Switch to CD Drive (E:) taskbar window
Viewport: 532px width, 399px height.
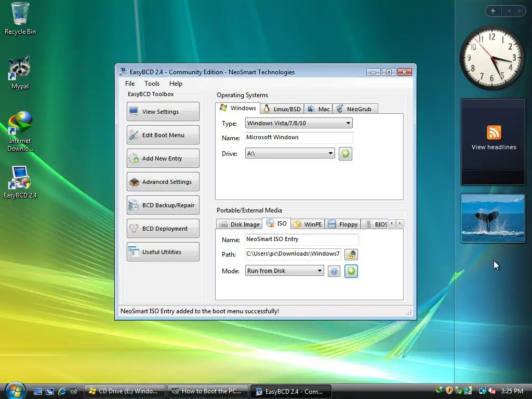pyautogui.click(x=125, y=391)
